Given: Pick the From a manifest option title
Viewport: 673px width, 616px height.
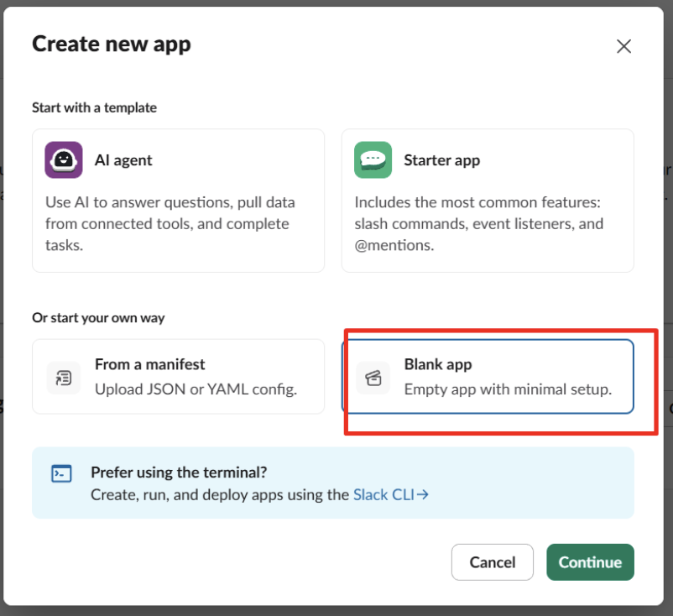Looking at the screenshot, I should (x=150, y=364).
